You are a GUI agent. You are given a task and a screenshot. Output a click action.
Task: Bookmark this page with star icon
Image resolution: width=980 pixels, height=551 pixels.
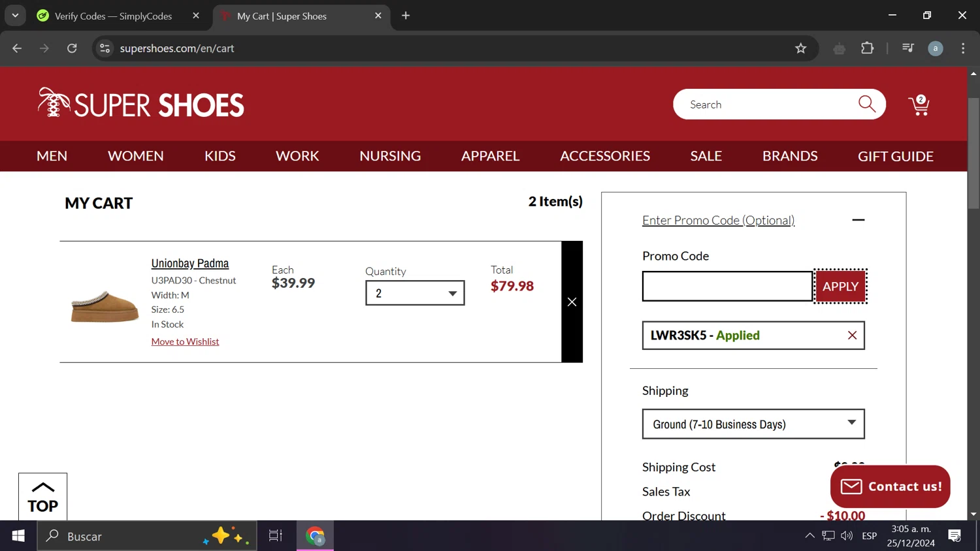tap(801, 48)
